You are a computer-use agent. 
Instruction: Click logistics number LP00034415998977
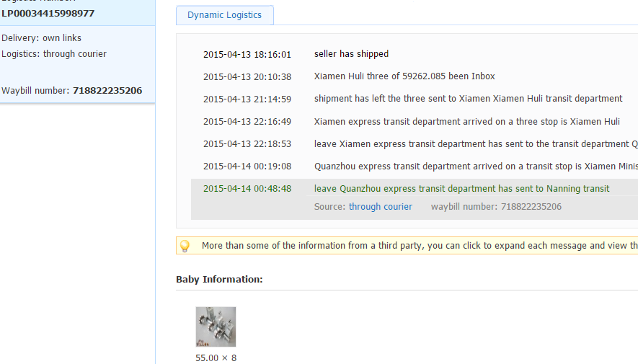[x=48, y=13]
